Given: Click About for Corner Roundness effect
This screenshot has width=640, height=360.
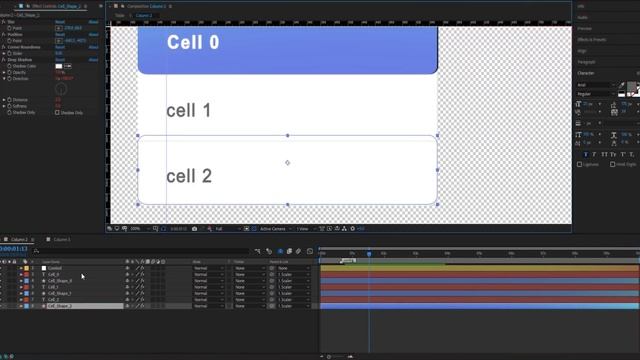Looking at the screenshot, I should point(93,47).
